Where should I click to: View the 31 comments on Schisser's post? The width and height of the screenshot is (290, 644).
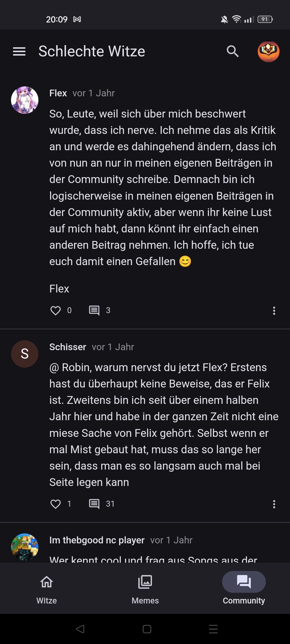point(94,504)
